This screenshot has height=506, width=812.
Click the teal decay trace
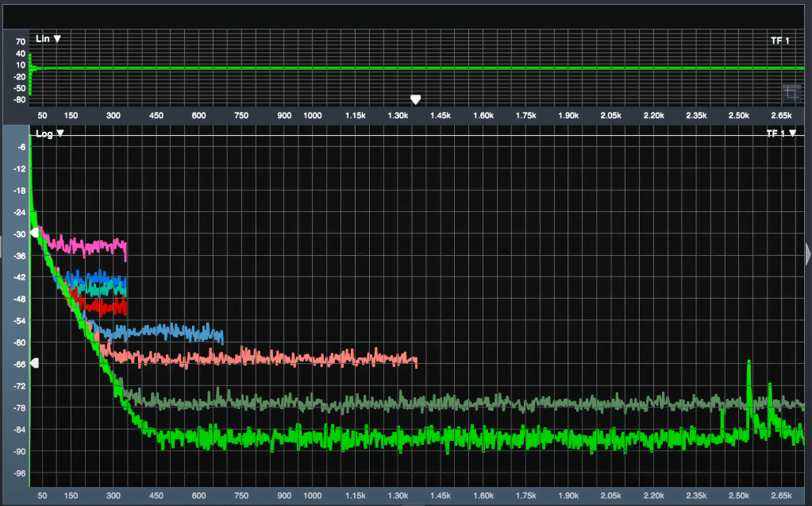click(x=103, y=291)
